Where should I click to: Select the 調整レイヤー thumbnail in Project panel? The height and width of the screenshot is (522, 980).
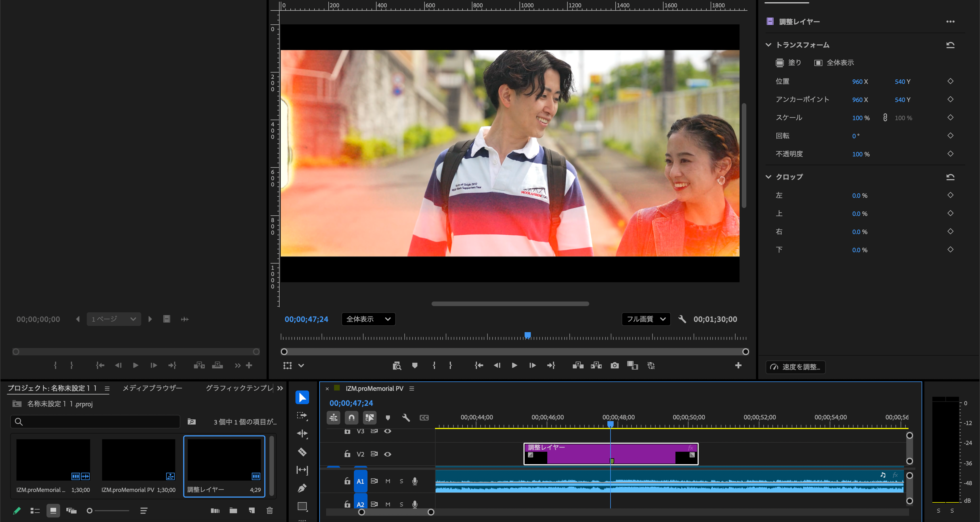coord(224,460)
